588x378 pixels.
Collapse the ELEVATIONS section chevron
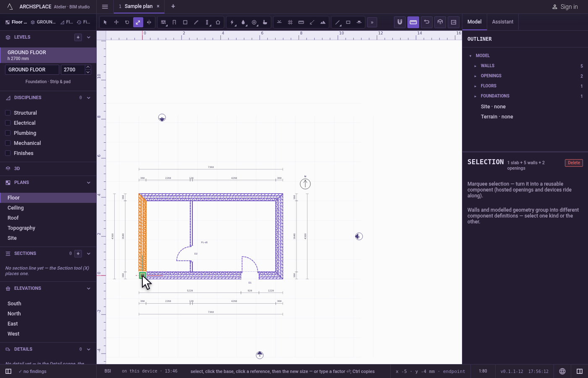pyautogui.click(x=89, y=289)
